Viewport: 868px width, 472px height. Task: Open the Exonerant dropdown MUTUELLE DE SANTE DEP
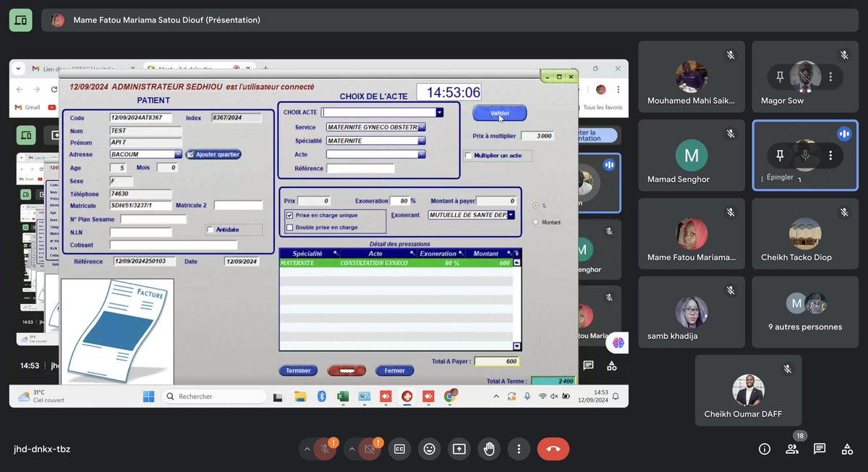pyautogui.click(x=511, y=215)
